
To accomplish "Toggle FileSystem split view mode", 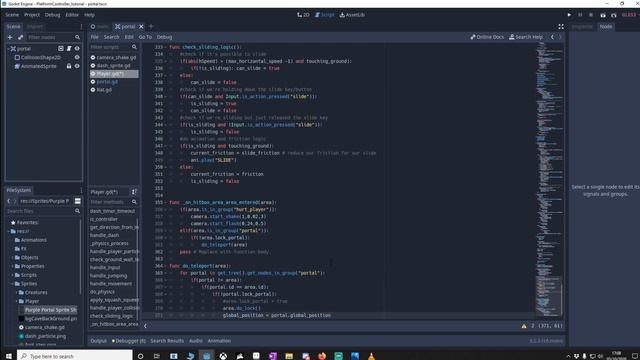I will pyautogui.click(x=78, y=201).
